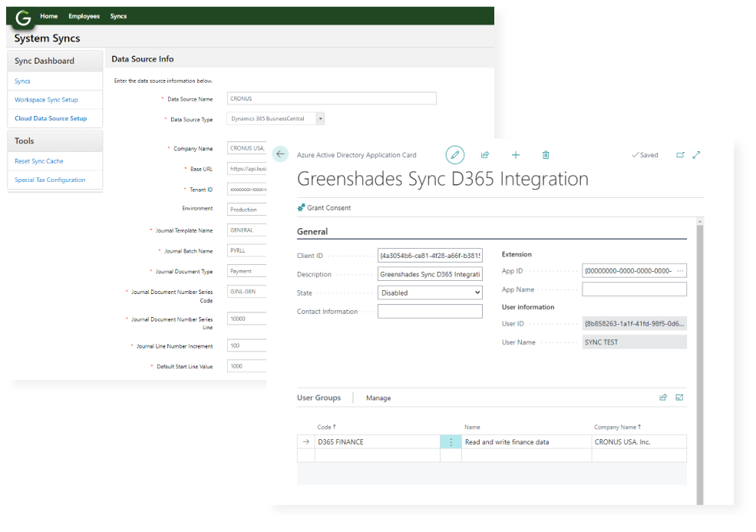
Task: Click the Company Name field
Action: pyautogui.click(x=247, y=148)
